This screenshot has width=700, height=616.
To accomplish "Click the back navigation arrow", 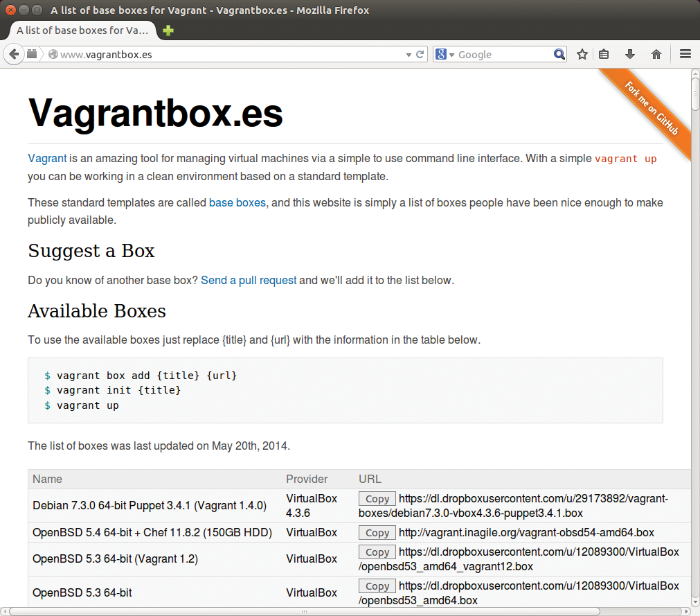I will coord(14,54).
